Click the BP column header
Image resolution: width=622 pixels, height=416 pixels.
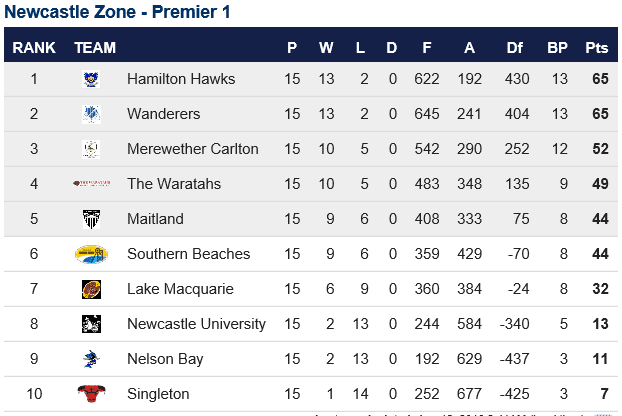click(x=557, y=48)
